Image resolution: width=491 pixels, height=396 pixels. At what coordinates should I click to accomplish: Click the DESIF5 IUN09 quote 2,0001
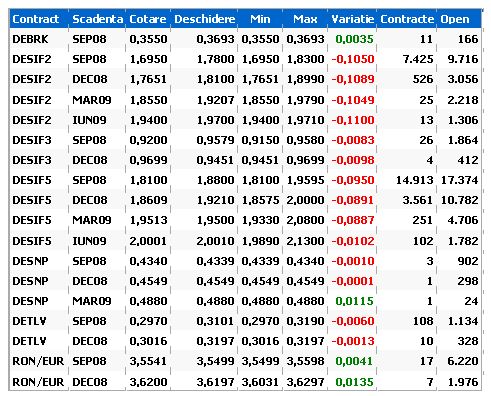coord(148,241)
